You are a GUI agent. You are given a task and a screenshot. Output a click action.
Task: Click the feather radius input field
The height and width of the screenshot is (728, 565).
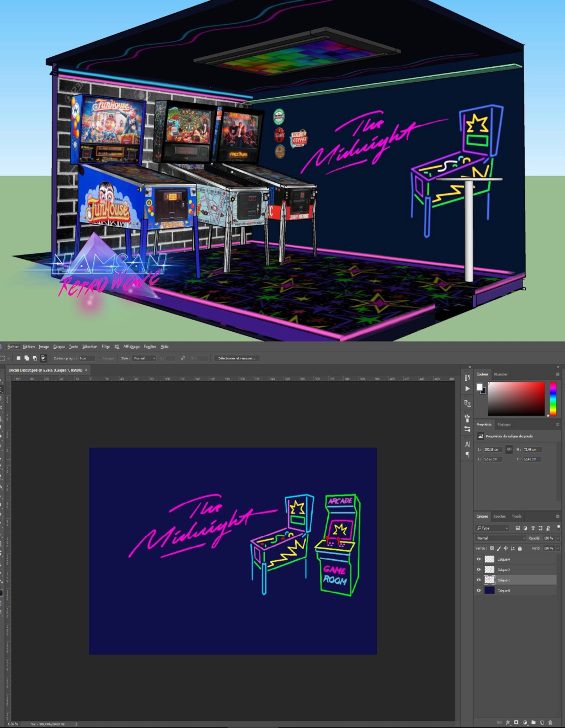(87, 358)
